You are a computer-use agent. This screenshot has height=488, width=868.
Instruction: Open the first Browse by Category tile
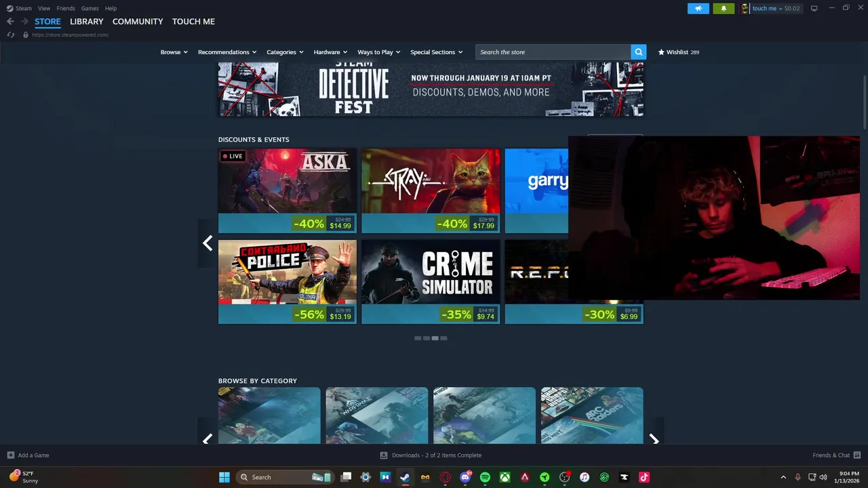(x=269, y=415)
